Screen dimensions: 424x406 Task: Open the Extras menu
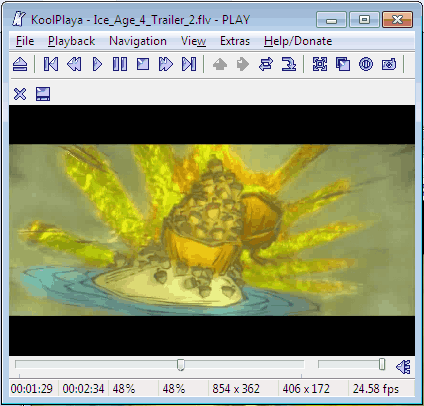coord(235,41)
